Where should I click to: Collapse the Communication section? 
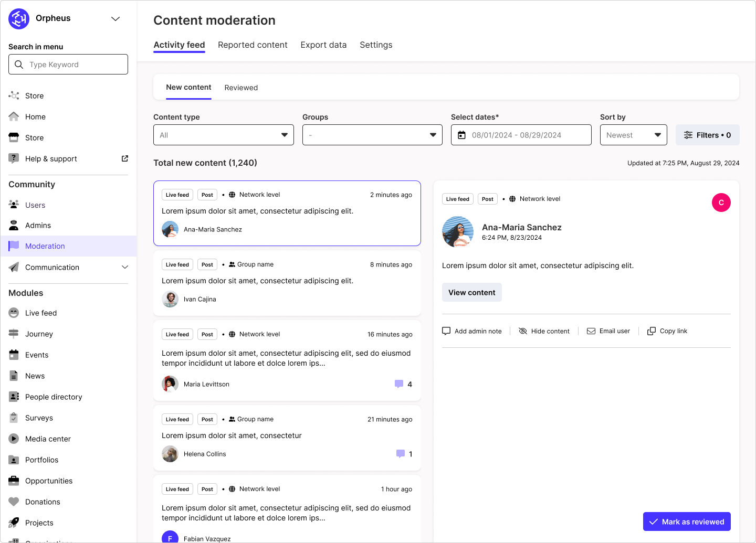[x=125, y=267]
